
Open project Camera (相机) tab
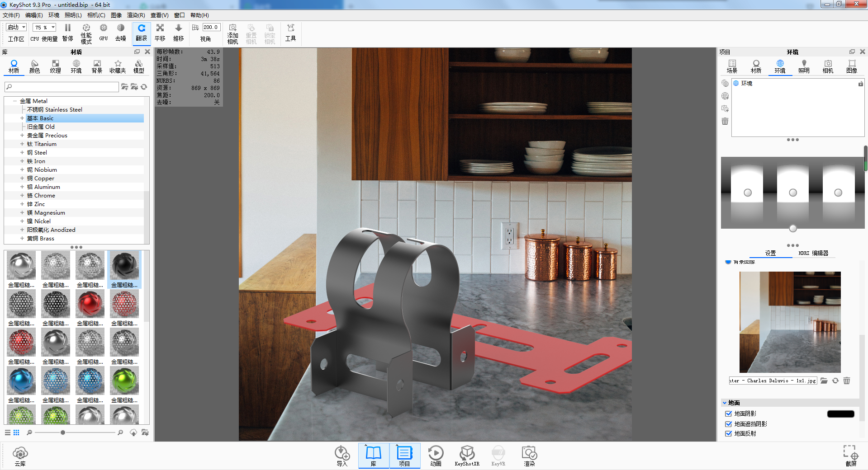click(x=828, y=66)
